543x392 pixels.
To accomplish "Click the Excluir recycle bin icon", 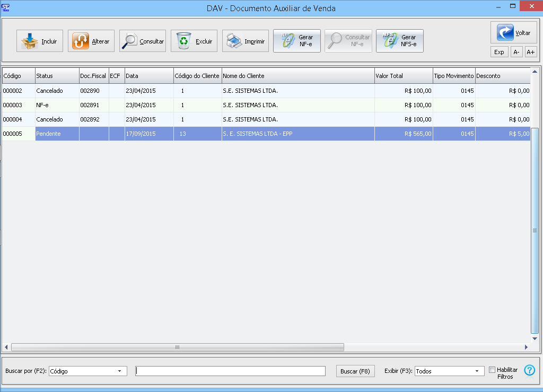I will point(184,41).
